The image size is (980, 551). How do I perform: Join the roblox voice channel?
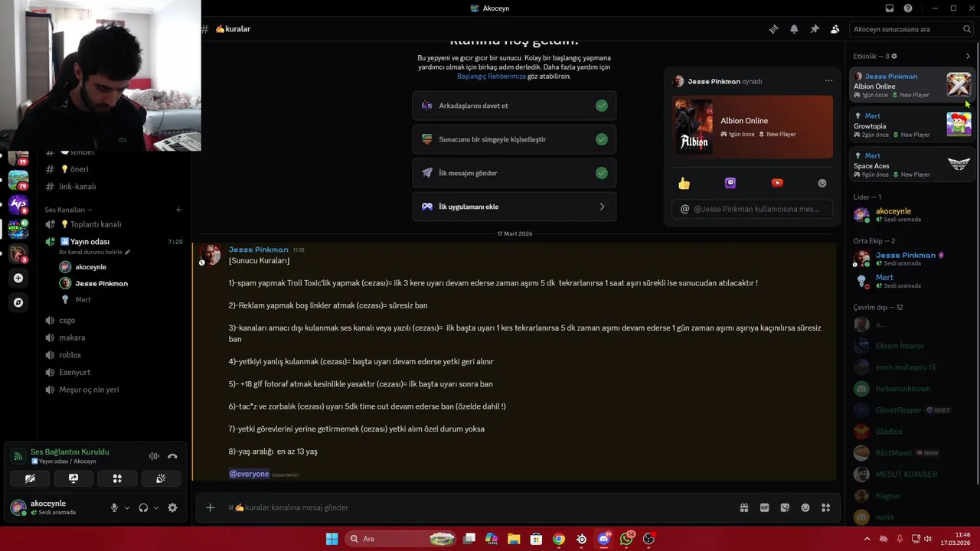coord(113,355)
